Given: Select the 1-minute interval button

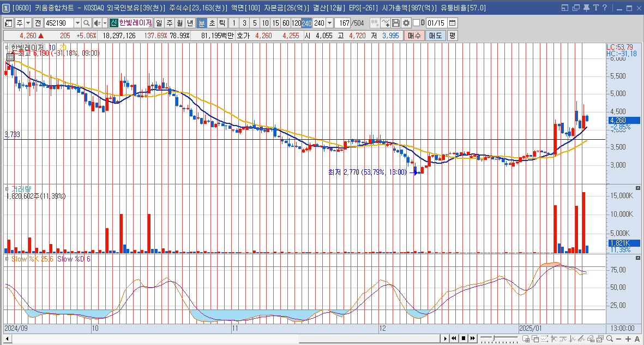Looking at the screenshot, I should [x=234, y=23].
